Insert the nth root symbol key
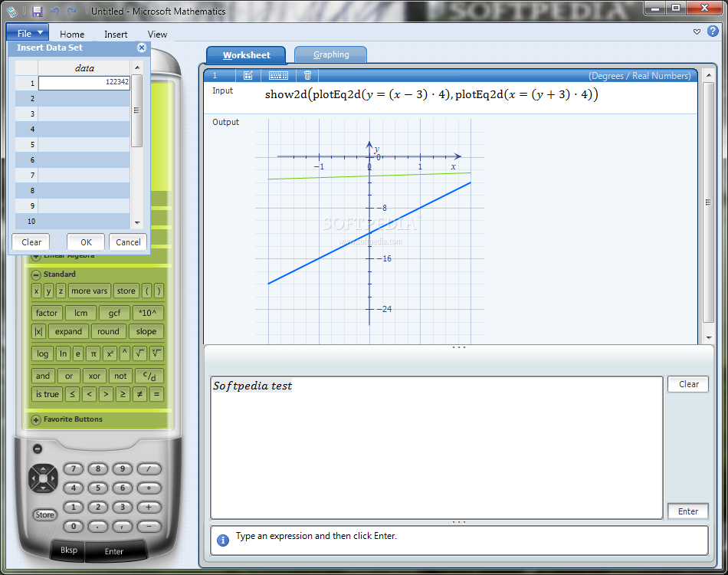Image resolution: width=728 pixels, height=575 pixels. [x=156, y=354]
